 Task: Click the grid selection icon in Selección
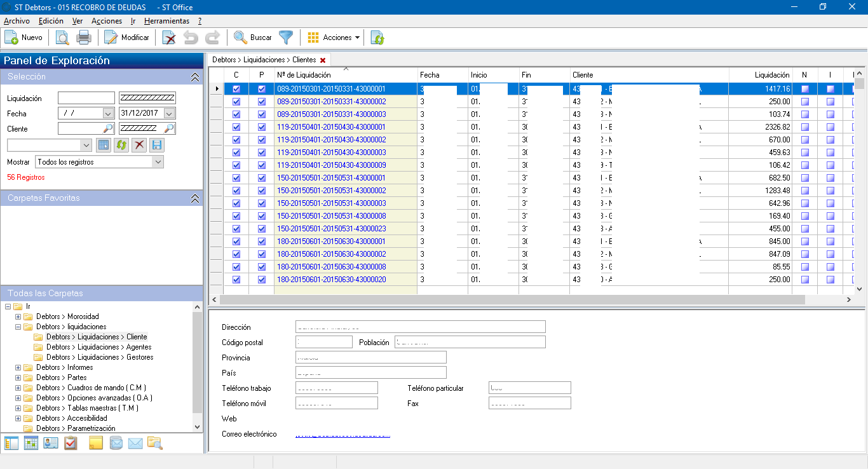[x=103, y=145]
